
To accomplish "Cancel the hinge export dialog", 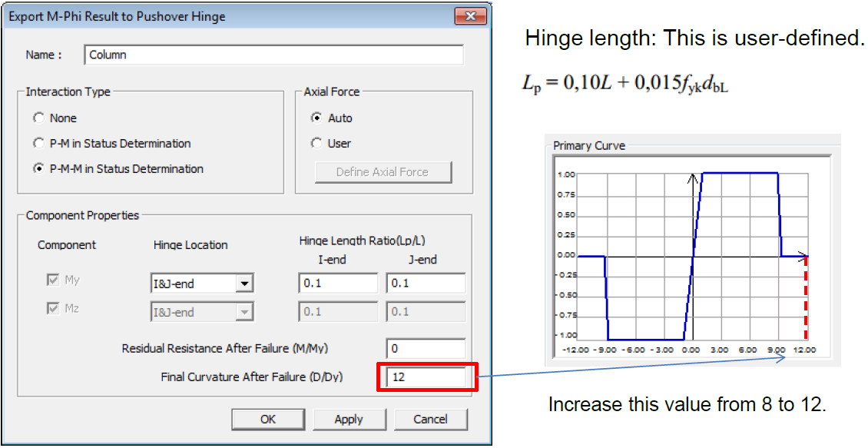I will coord(430,420).
